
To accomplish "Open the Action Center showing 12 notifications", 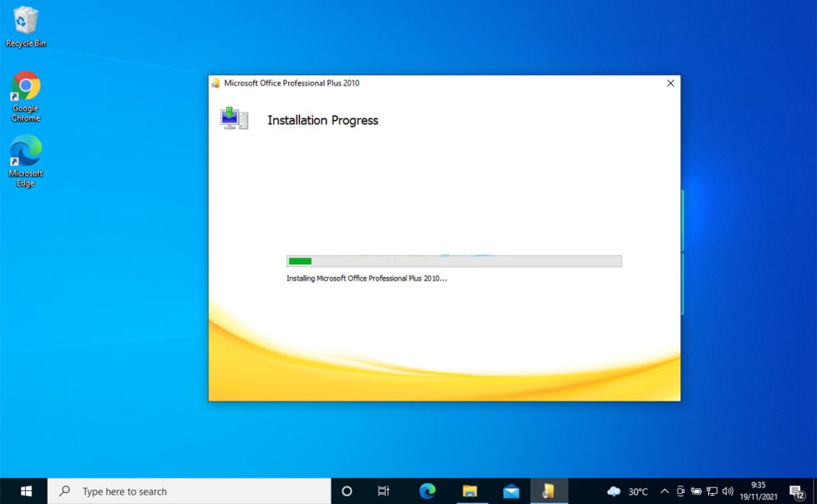I will pyautogui.click(x=797, y=491).
